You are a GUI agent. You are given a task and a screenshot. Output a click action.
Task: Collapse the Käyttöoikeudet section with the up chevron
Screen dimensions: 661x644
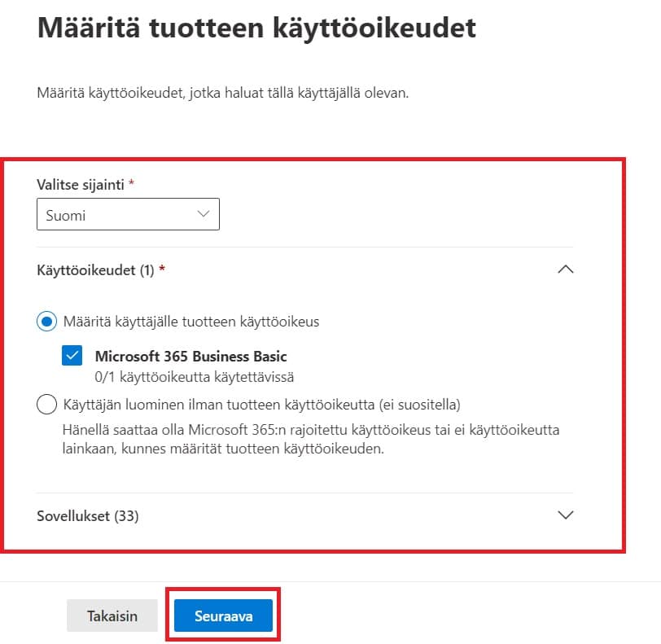coord(565,269)
